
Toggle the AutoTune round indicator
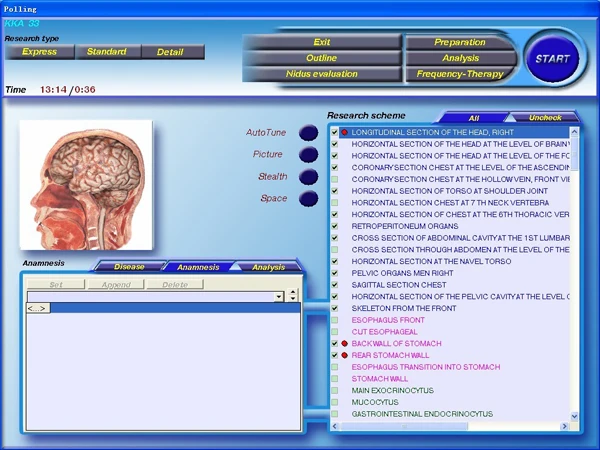[x=308, y=133]
